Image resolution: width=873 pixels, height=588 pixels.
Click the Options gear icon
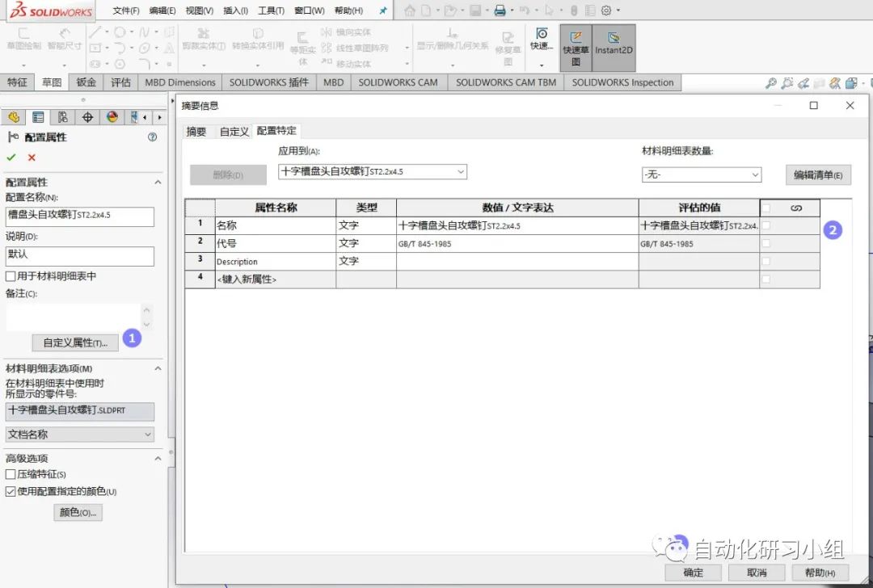tap(606, 10)
